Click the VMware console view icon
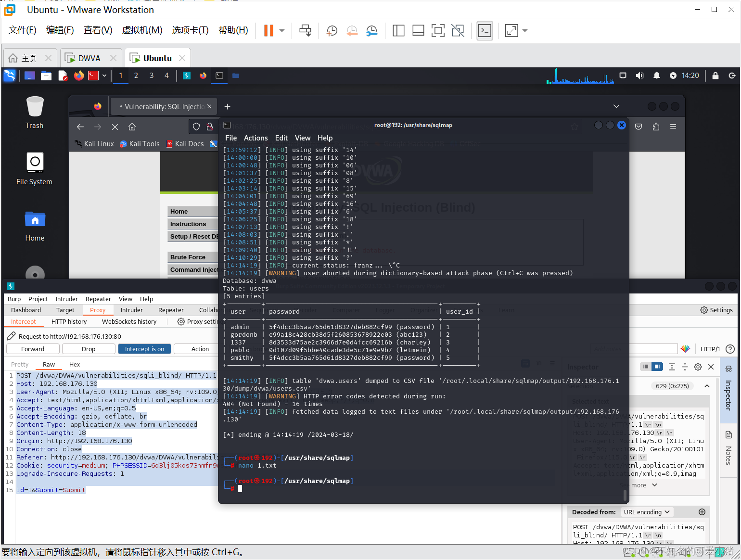 485,31
